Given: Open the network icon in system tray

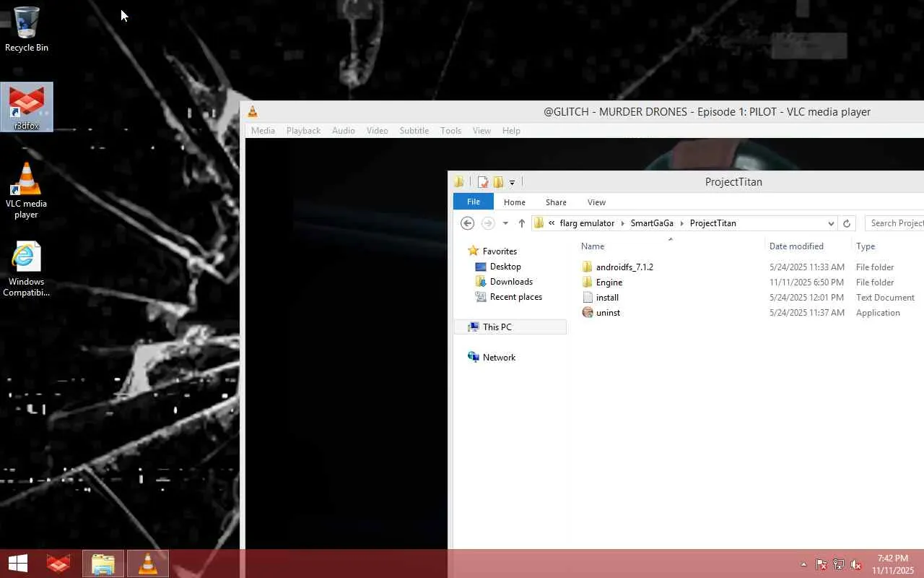Looking at the screenshot, I should point(839,564).
